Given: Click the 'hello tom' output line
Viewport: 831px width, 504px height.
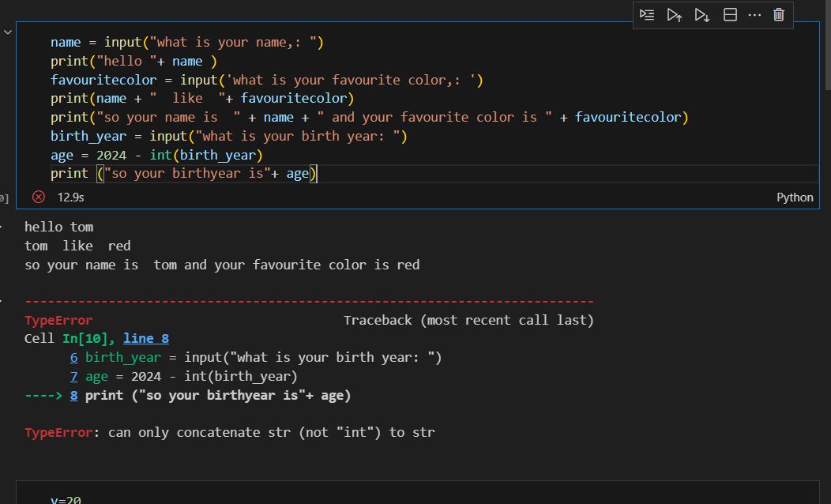Looking at the screenshot, I should click(58, 227).
